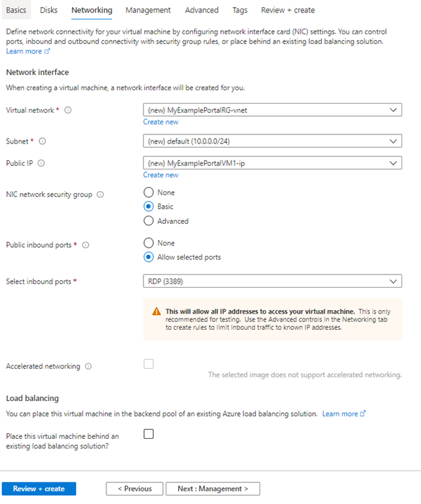
Task: Click info icon for NIC network security group
Action: pyautogui.click(x=100, y=195)
